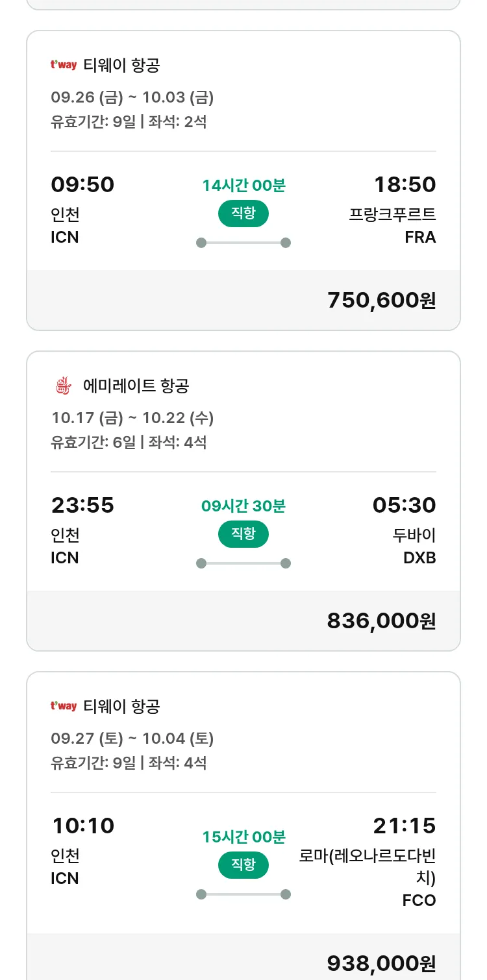Tap the t'way logo on the Rome flight
Screen dimensions: 487x980
64,706
